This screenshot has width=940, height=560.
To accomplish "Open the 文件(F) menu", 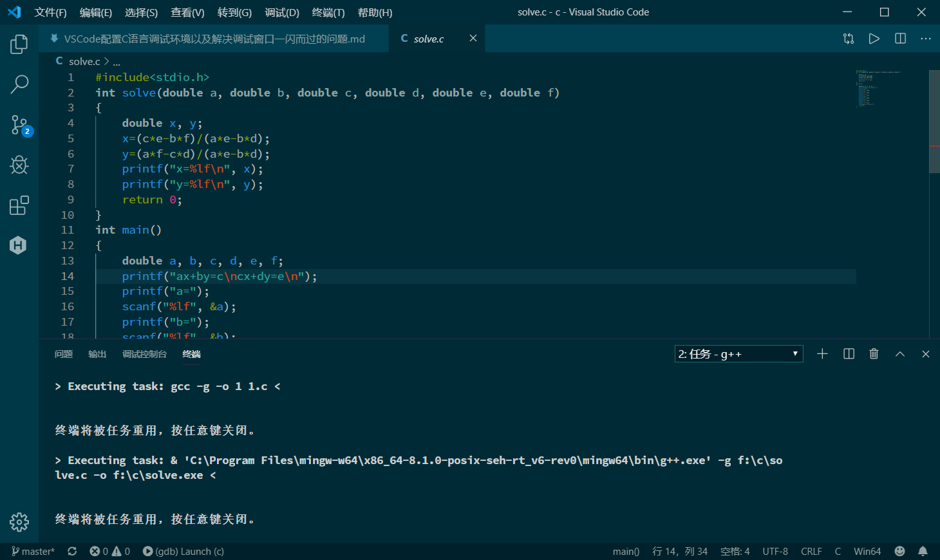I will [50, 12].
